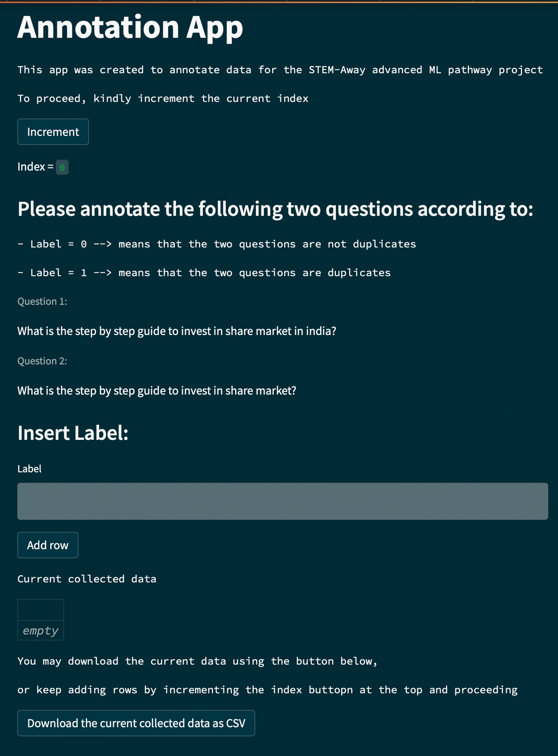The height and width of the screenshot is (756, 558).
Task: Click the 'Current collected data' text
Action: point(87,579)
